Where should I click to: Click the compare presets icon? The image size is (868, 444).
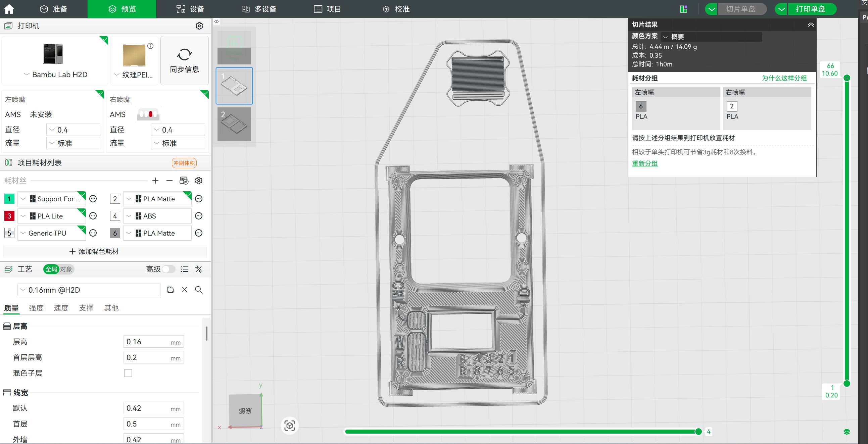click(x=199, y=269)
